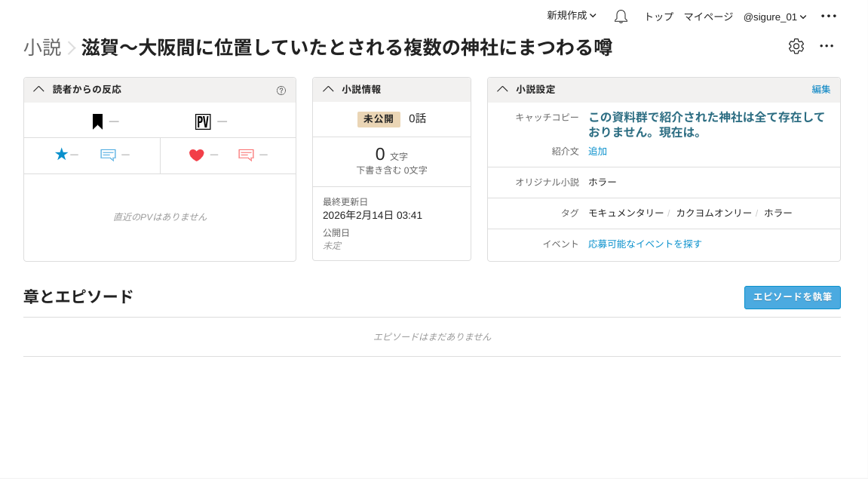Collapse the 小説情報 panel
This screenshot has height=479, width=868.
(328, 89)
